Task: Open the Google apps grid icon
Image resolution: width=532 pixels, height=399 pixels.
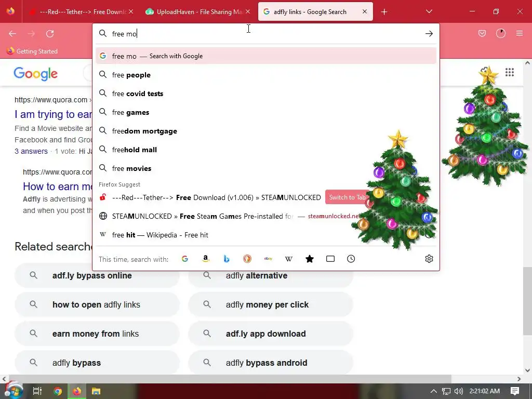Action: [509, 72]
